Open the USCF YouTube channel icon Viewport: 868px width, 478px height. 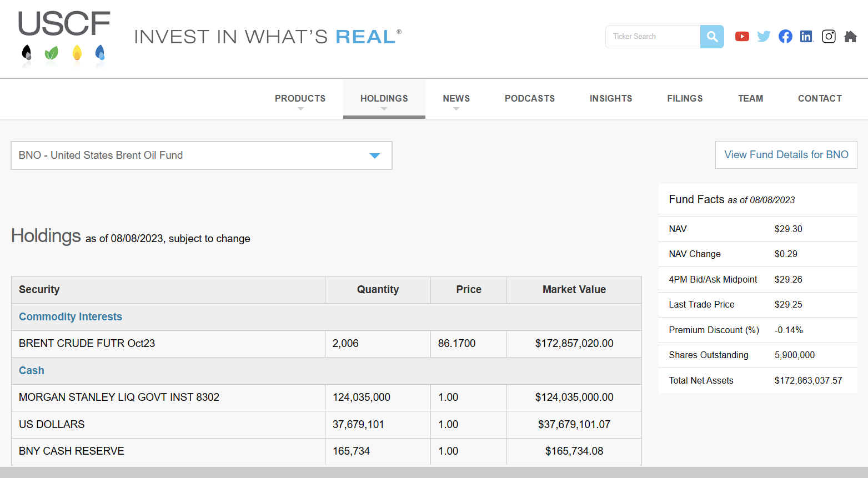coord(742,37)
